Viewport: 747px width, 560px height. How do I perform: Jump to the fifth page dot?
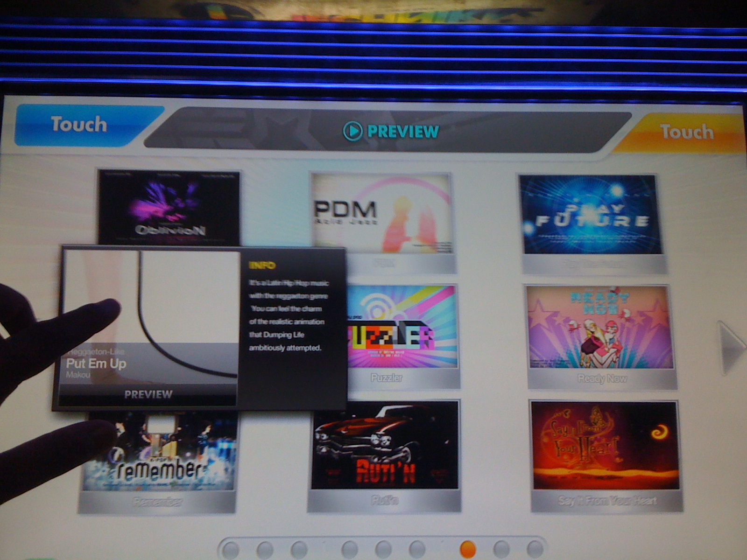(383, 549)
